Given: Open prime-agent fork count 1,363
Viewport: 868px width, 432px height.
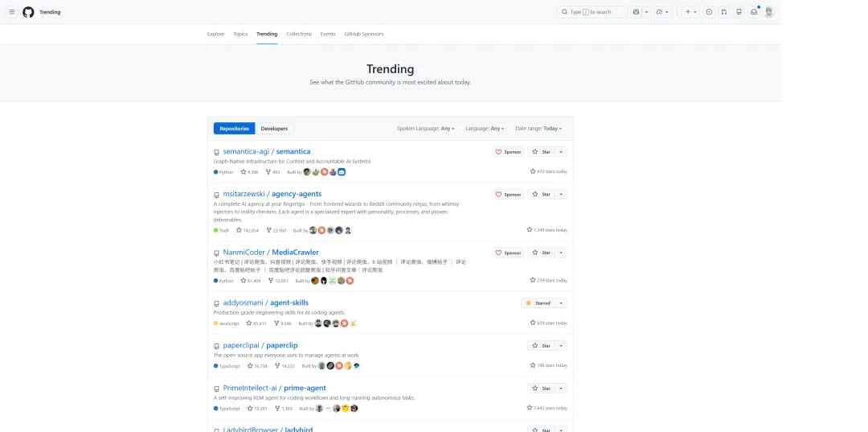Looking at the screenshot, I should (284, 409).
